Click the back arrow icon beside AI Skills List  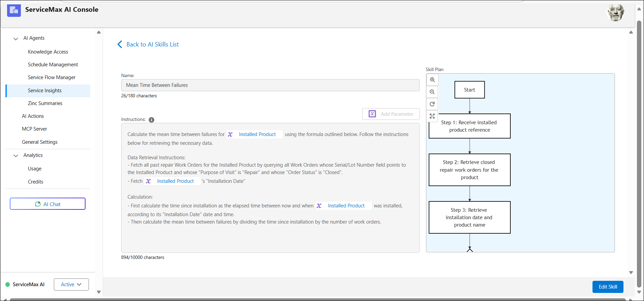pos(120,44)
